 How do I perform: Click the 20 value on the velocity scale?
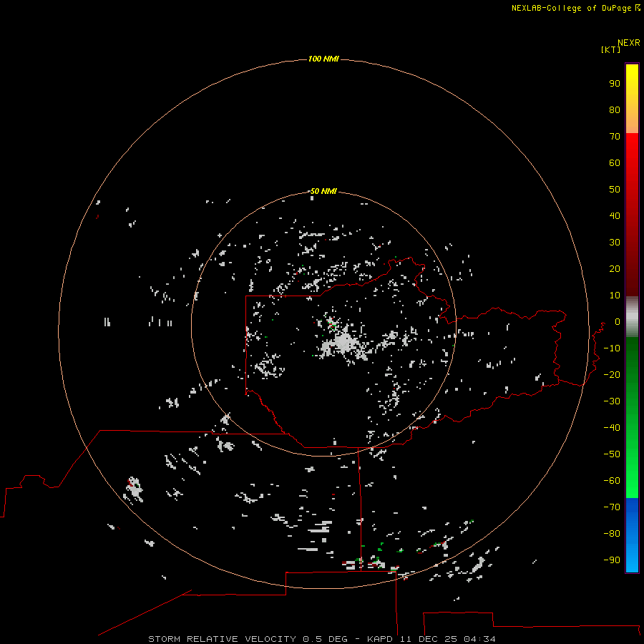click(615, 269)
